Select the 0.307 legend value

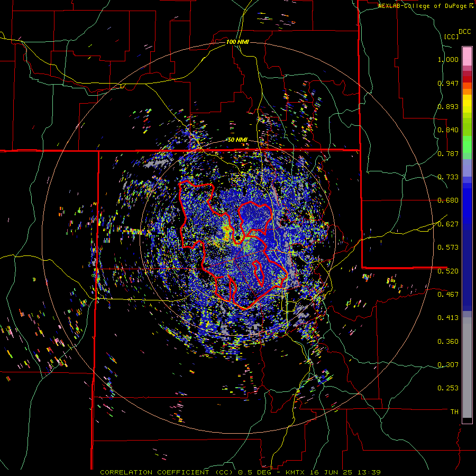(448, 364)
